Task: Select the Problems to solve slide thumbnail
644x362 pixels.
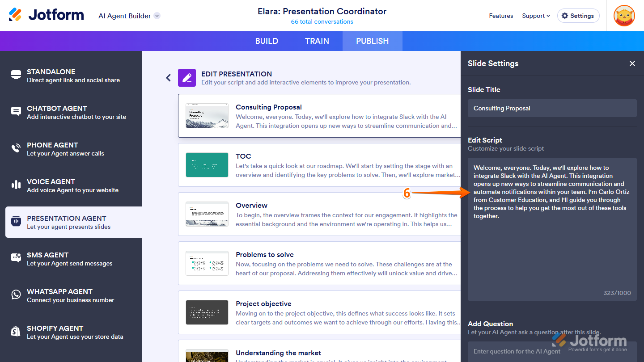Action: pyautogui.click(x=207, y=263)
